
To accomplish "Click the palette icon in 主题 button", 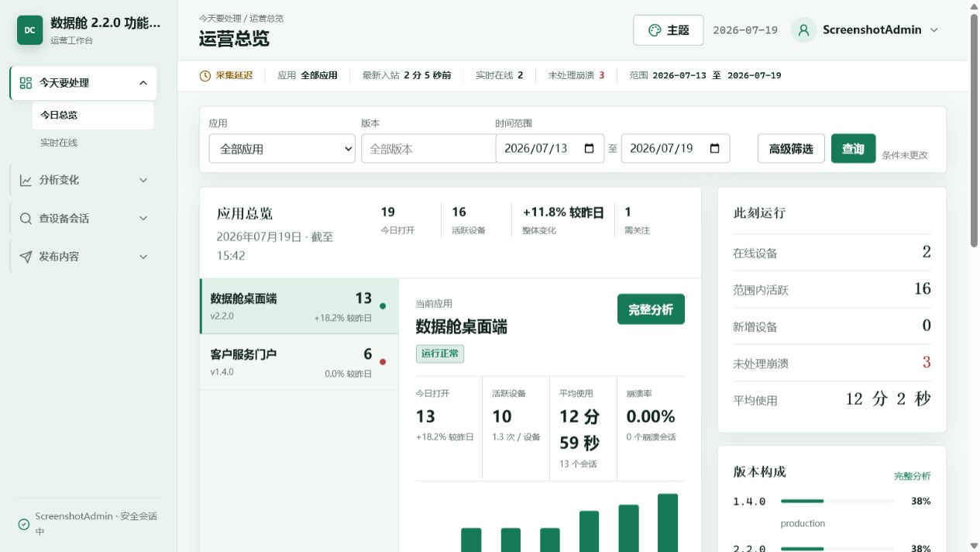I will [655, 30].
